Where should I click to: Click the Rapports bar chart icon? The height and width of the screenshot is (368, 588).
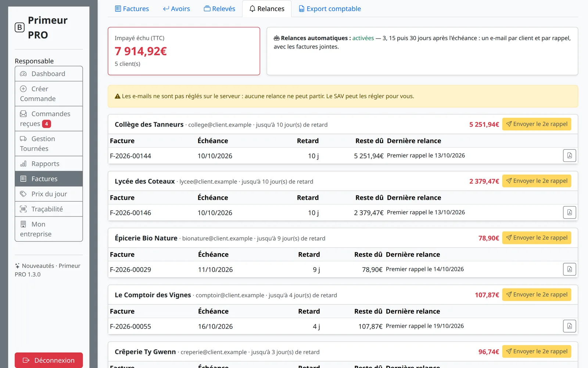24,164
